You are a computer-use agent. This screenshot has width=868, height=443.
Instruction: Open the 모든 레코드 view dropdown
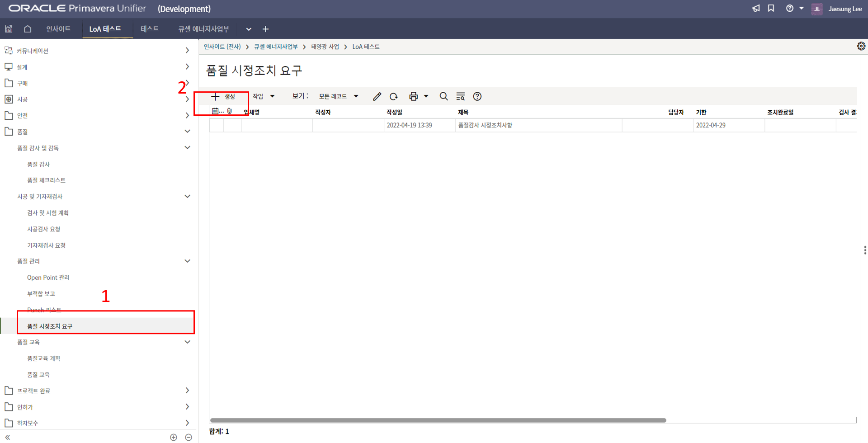(x=338, y=96)
